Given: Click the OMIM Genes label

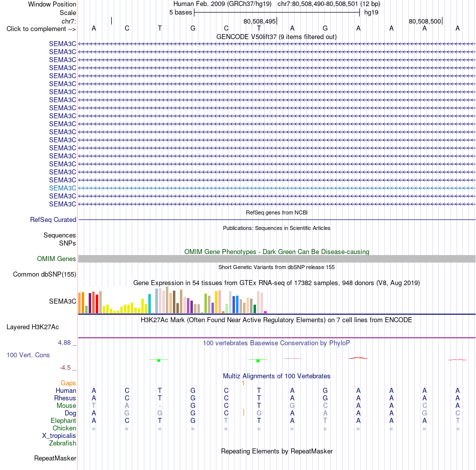Looking at the screenshot, I should pos(56,259).
